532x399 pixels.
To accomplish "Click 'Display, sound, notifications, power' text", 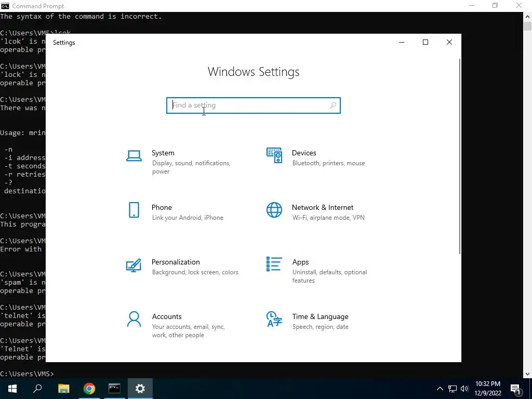I will pyautogui.click(x=191, y=167).
